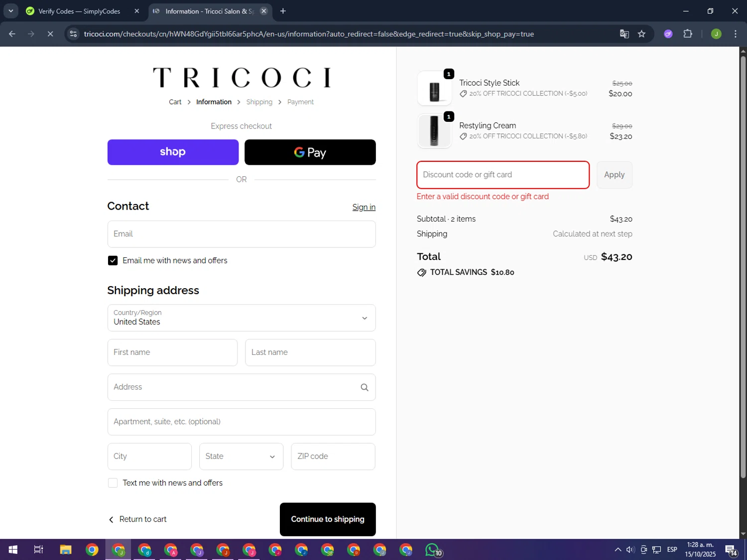This screenshot has width=747, height=560.
Task: Focus the Last name field
Action: (310, 352)
